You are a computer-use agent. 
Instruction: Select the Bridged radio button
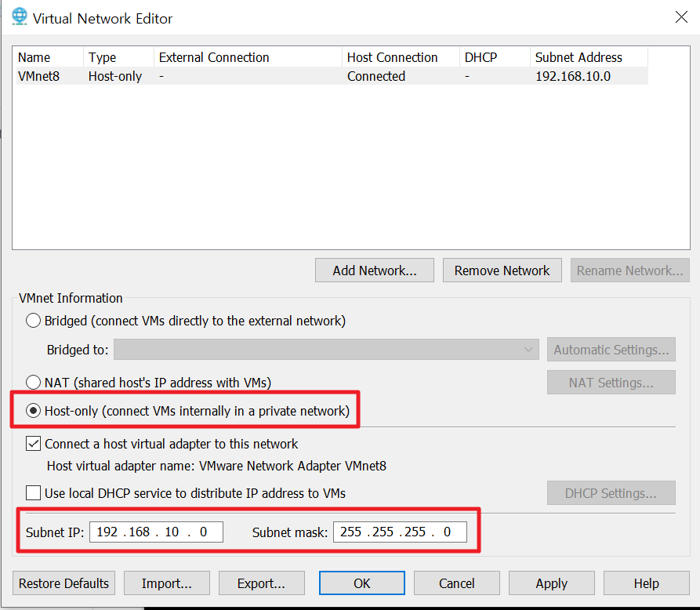(33, 321)
